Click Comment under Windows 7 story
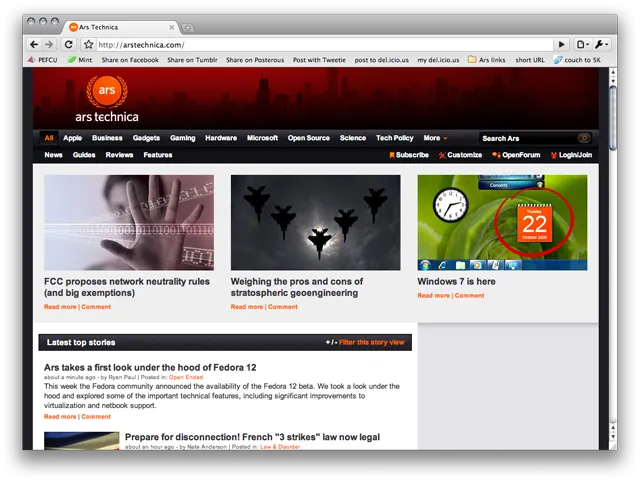640x481 pixels. coord(469,295)
